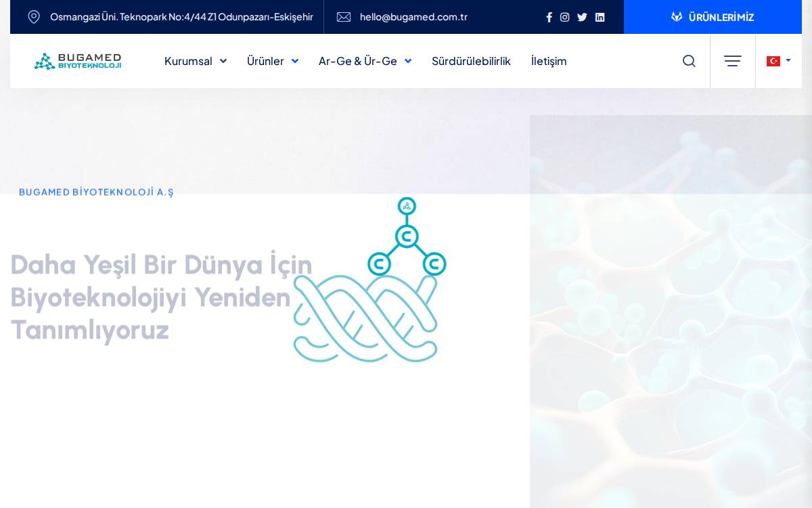Click the Bugamed Biyoteknoloji logo
The image size is (812, 508).
pyautogui.click(x=78, y=61)
